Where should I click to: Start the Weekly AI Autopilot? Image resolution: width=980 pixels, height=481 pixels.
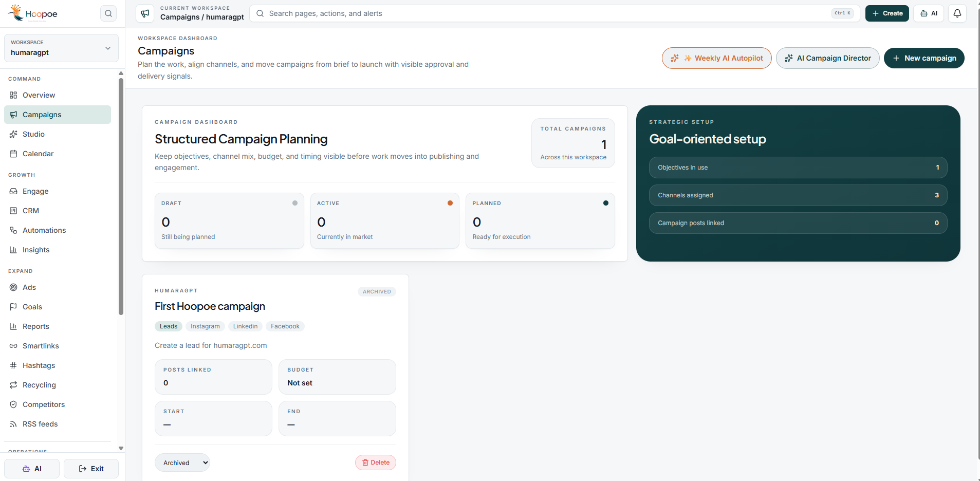pyautogui.click(x=717, y=58)
